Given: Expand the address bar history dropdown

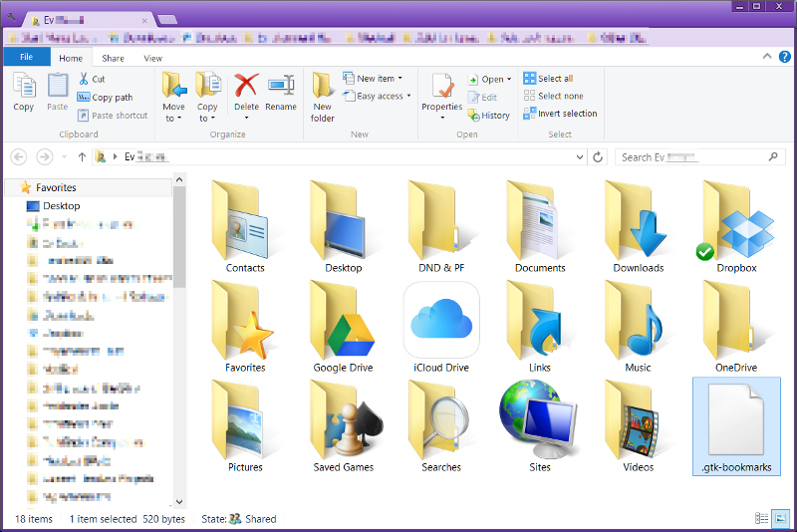Looking at the screenshot, I should [x=580, y=157].
